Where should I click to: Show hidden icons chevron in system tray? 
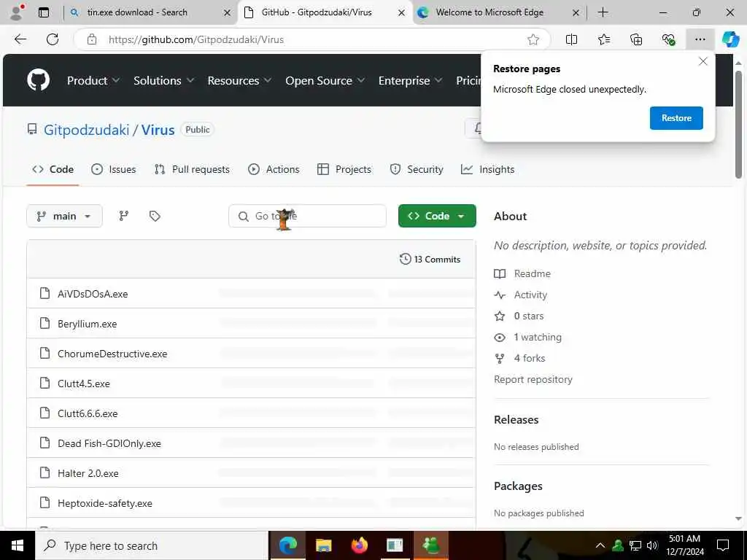tap(600, 545)
